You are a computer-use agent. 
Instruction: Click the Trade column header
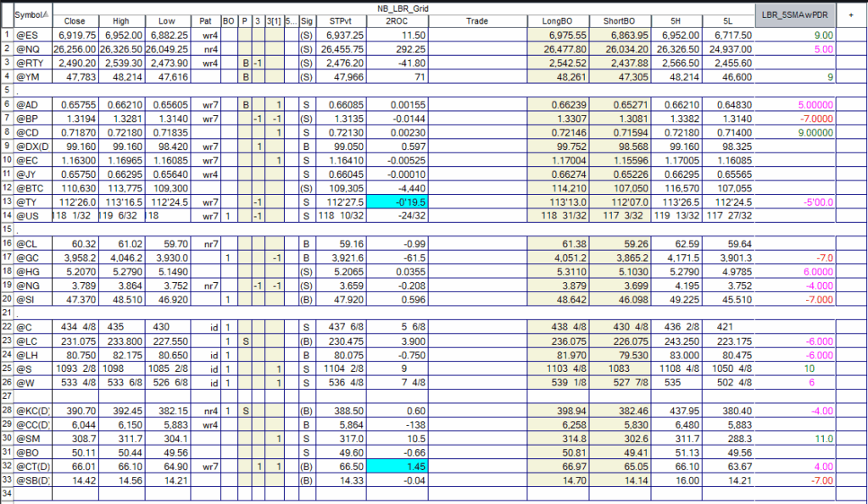(477, 21)
